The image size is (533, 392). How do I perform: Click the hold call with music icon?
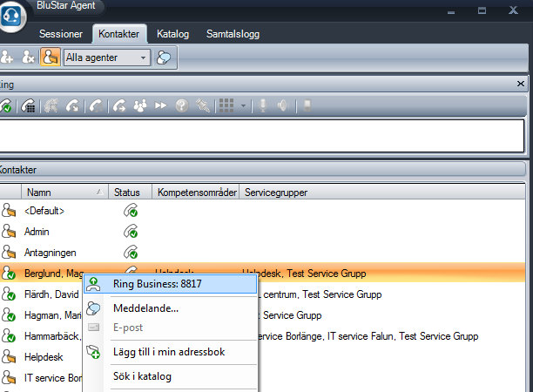(97, 105)
